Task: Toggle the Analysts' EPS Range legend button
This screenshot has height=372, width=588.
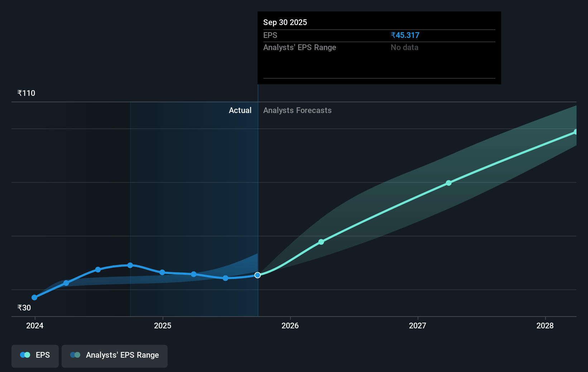Action: (x=115, y=356)
